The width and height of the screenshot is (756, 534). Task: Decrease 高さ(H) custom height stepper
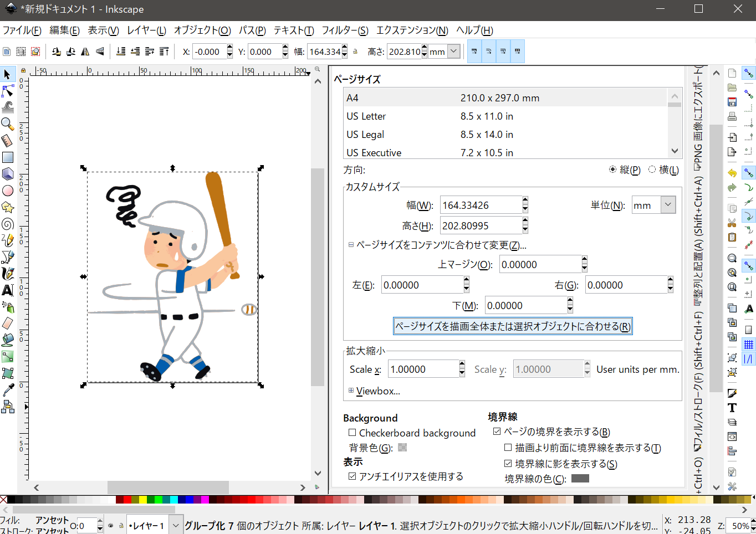pyautogui.click(x=525, y=229)
